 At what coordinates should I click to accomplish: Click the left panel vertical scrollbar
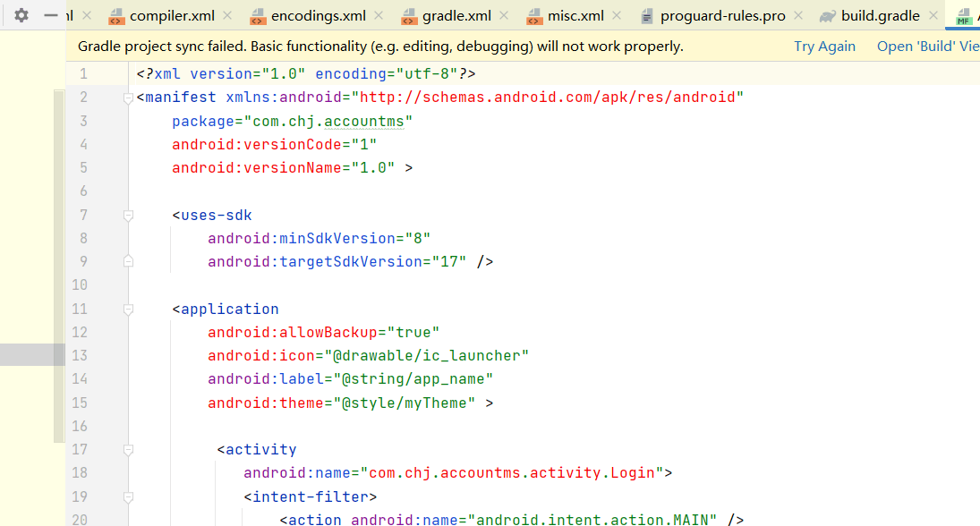click(59, 266)
